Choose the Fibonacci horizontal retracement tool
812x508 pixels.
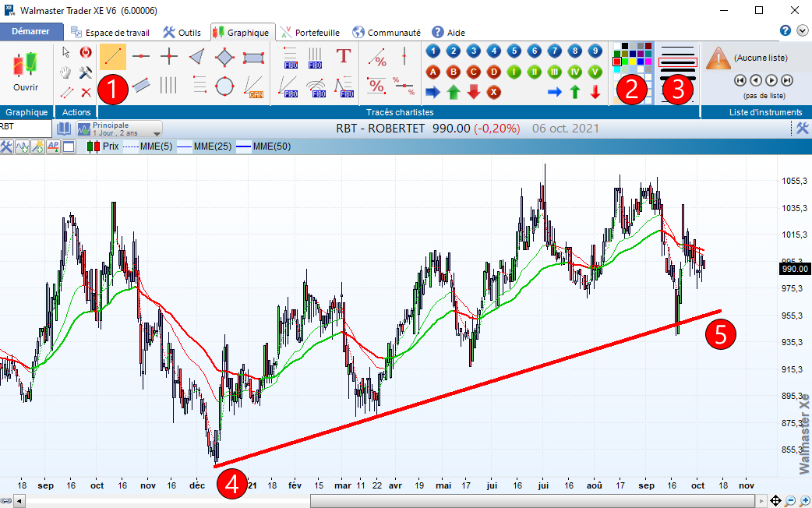[290, 57]
